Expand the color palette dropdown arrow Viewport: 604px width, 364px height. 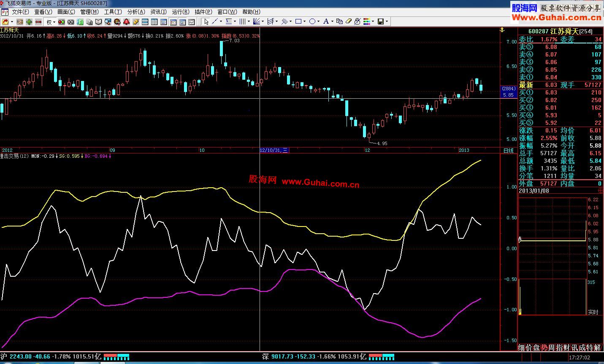pos(373,22)
